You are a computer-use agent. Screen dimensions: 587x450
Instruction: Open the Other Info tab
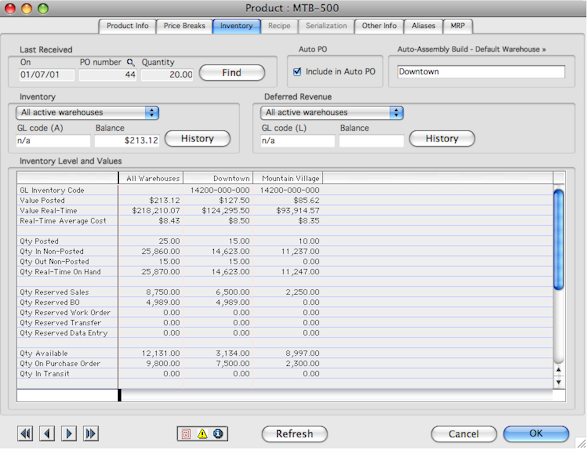coord(379,26)
